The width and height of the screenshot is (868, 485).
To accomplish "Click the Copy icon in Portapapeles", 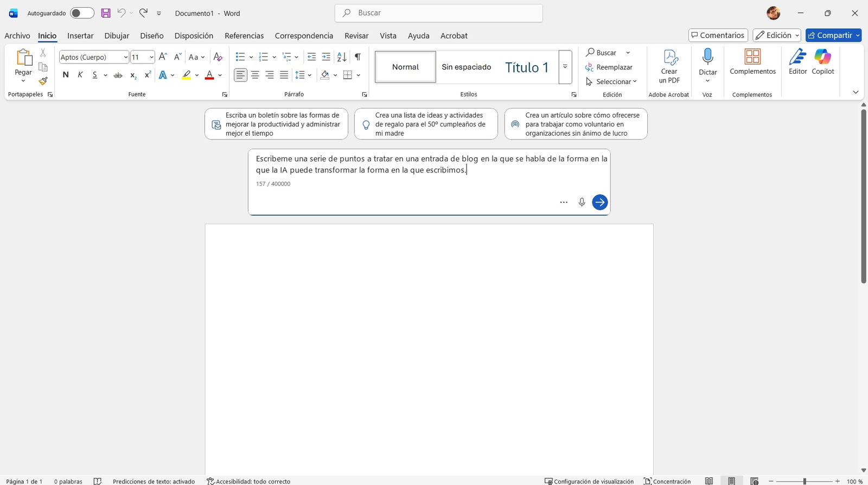I will coord(43,67).
